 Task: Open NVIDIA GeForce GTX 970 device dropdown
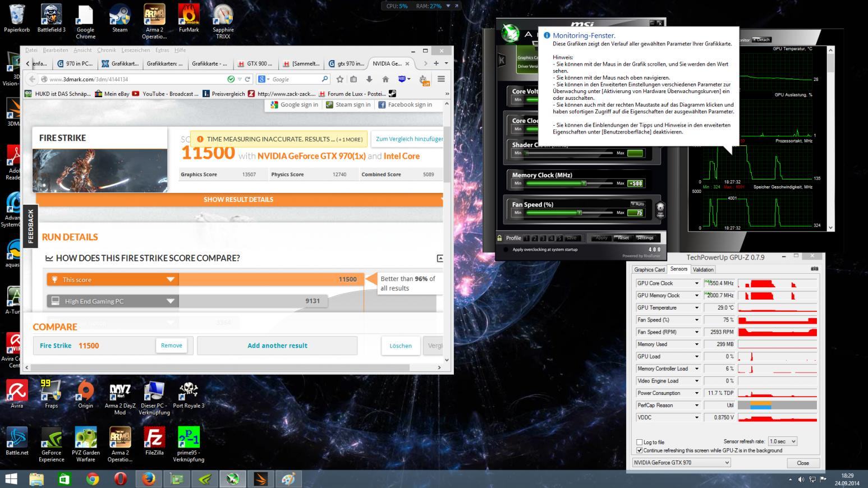[681, 463]
